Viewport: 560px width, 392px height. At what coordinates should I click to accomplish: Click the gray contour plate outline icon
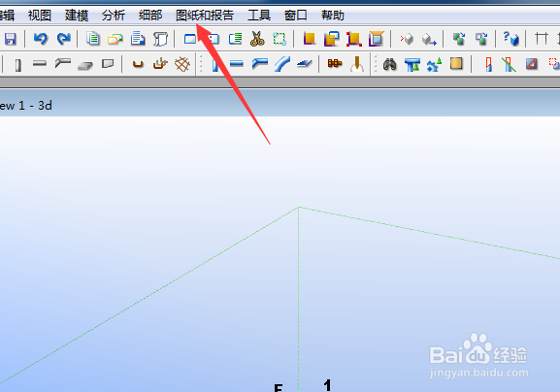[108, 64]
